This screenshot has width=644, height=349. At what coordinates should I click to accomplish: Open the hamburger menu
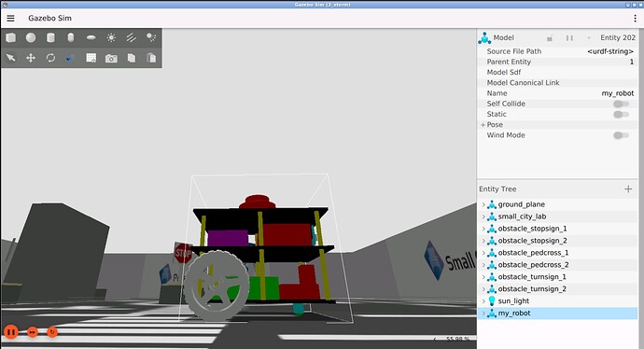tap(10, 18)
